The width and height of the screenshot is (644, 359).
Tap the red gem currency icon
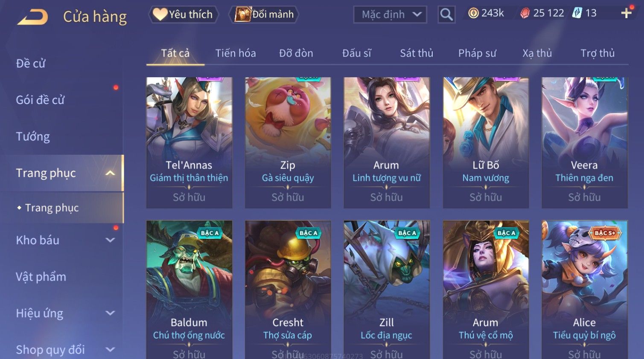(525, 13)
